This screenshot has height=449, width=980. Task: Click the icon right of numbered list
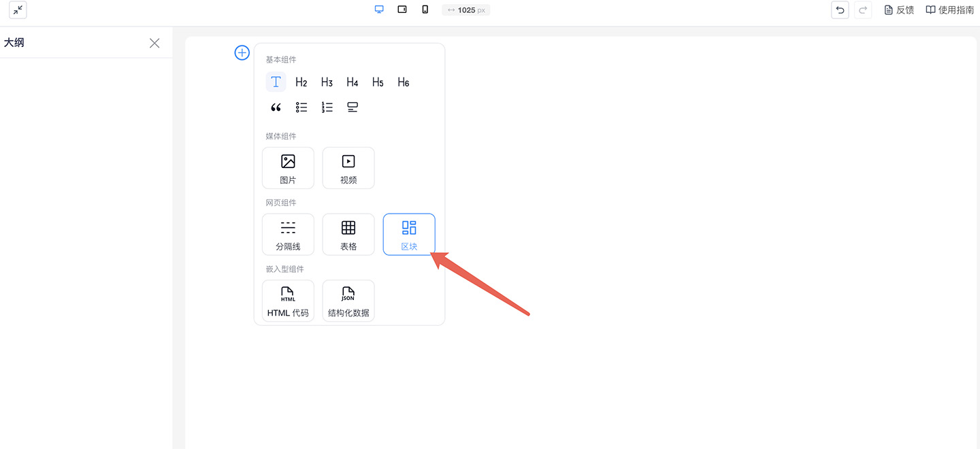pyautogui.click(x=353, y=107)
